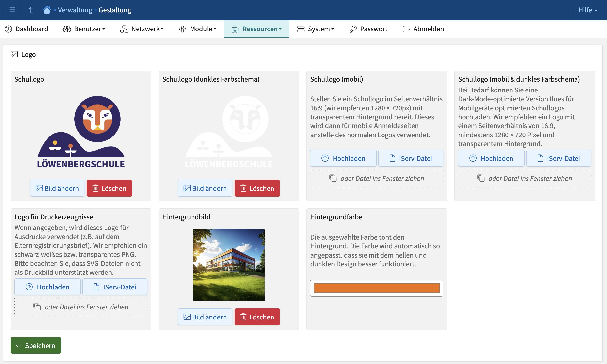
Task: Click checkmark icon on Speichern button
Action: [x=19, y=345]
